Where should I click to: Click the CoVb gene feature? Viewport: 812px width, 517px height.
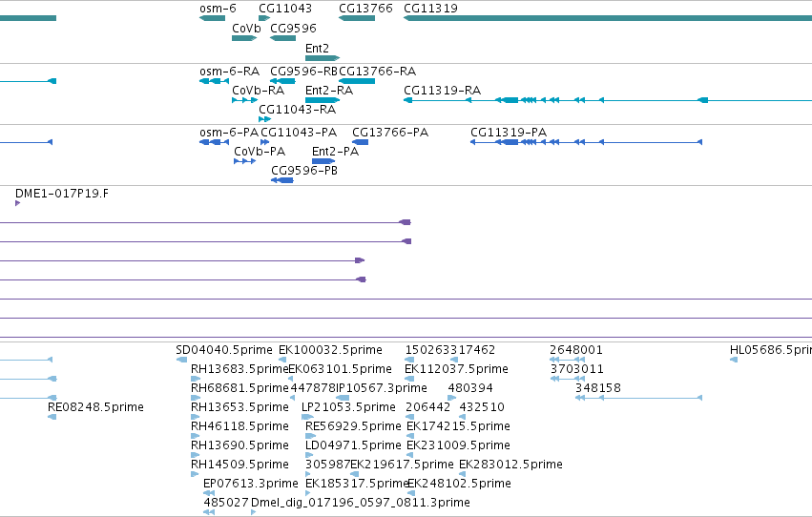(x=244, y=38)
